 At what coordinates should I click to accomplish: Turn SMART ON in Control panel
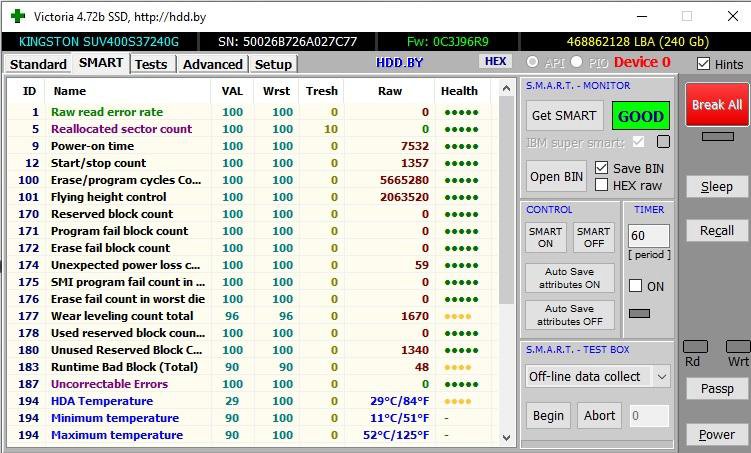[545, 237]
